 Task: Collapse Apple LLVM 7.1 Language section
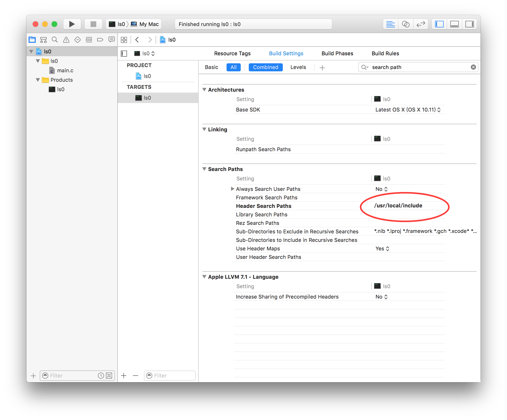pyautogui.click(x=204, y=277)
